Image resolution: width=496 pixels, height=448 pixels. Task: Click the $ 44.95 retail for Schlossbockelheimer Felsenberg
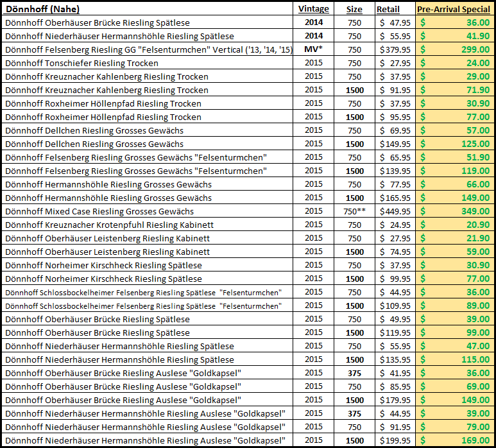[395, 292]
